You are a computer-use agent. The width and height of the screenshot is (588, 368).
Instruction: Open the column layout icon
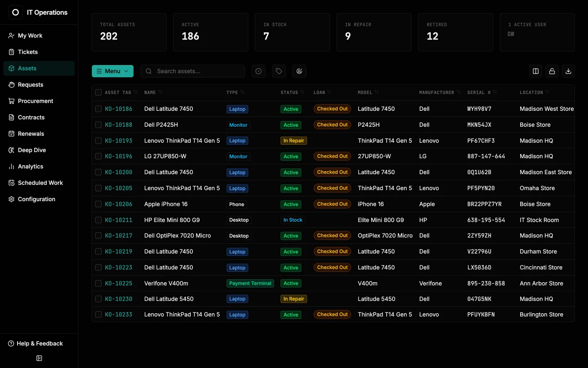[536, 71]
